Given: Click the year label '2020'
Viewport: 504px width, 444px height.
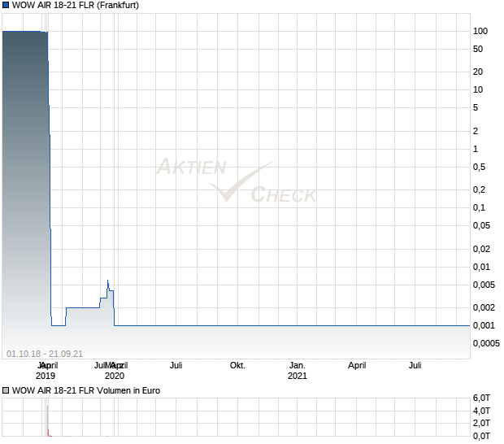Looking at the screenshot, I should pyautogui.click(x=115, y=376).
